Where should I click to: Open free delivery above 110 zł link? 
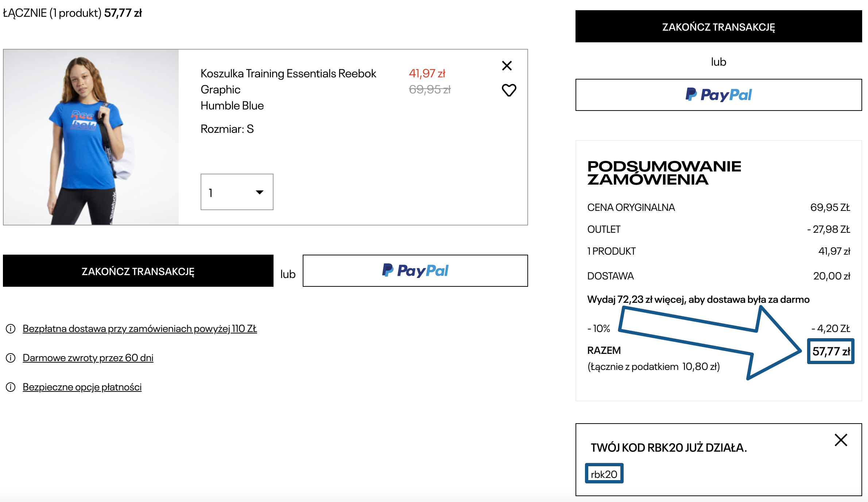click(140, 329)
